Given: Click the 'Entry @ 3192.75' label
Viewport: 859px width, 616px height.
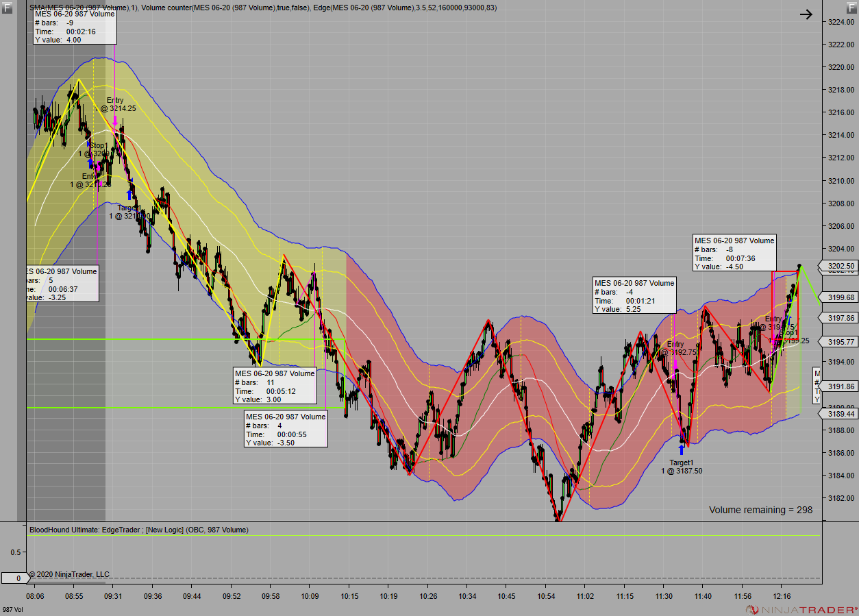Looking at the screenshot, I should click(x=679, y=348).
